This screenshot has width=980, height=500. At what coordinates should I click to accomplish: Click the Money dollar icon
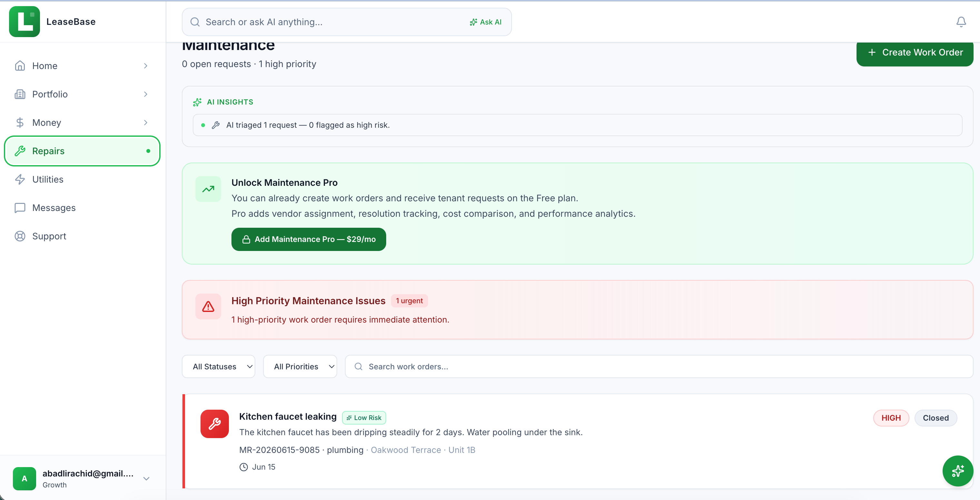[20, 123]
